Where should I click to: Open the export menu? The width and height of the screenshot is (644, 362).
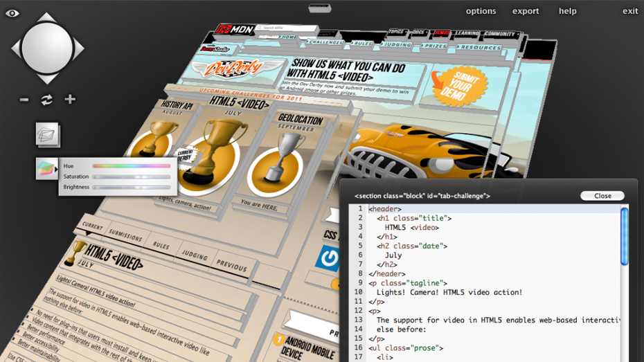pyautogui.click(x=526, y=11)
